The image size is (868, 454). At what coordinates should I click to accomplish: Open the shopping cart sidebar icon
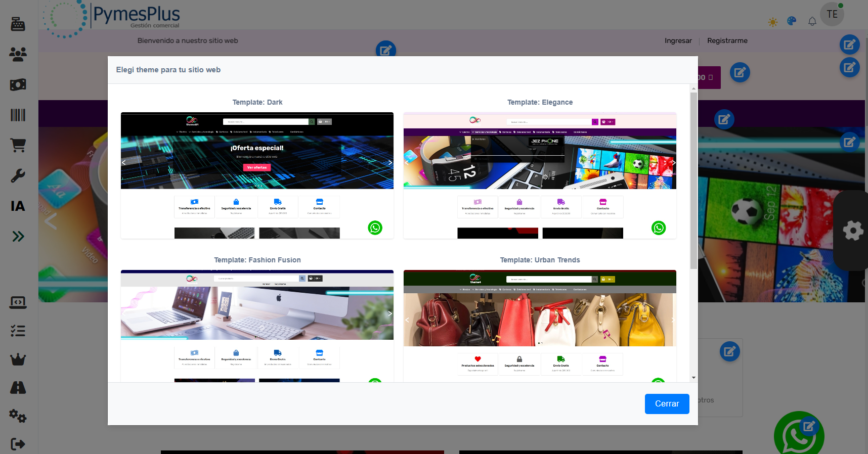coord(18,145)
